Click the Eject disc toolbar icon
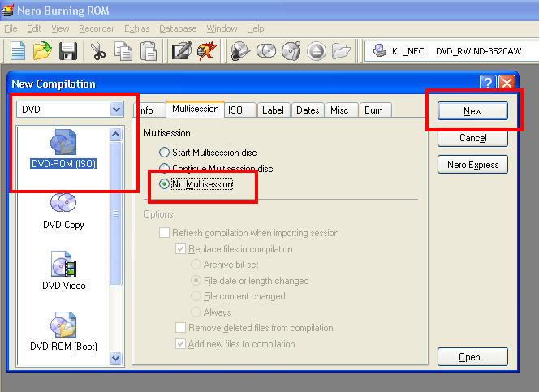Screen dimensions: 539x392 click(317, 51)
